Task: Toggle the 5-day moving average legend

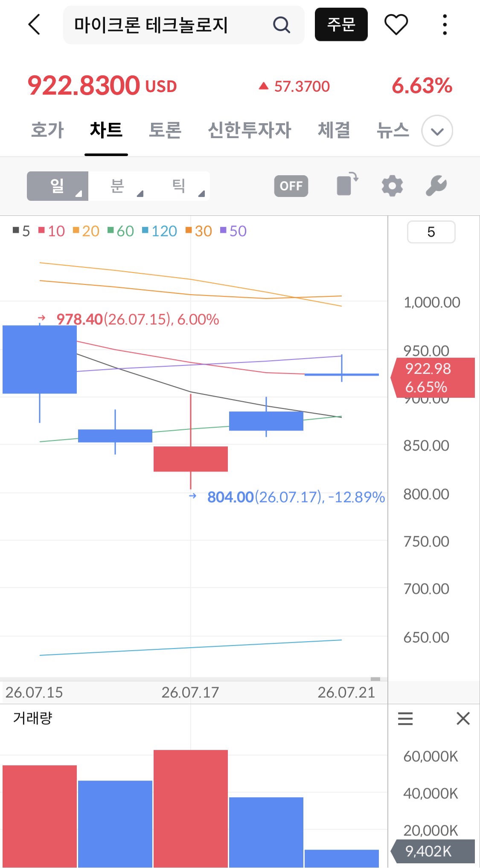Action: [21, 231]
